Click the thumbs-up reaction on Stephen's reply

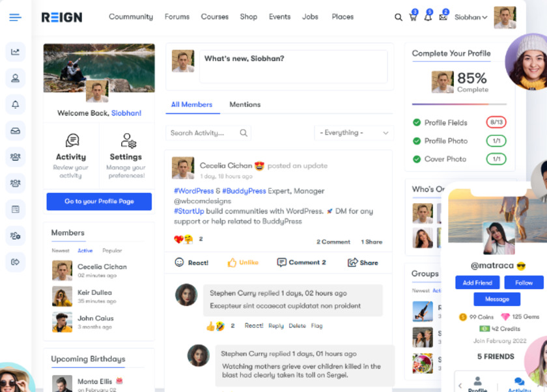pyautogui.click(x=210, y=326)
